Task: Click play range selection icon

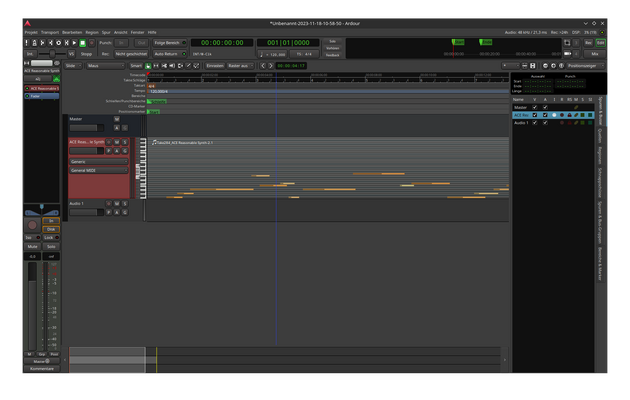Action: pos(67,43)
